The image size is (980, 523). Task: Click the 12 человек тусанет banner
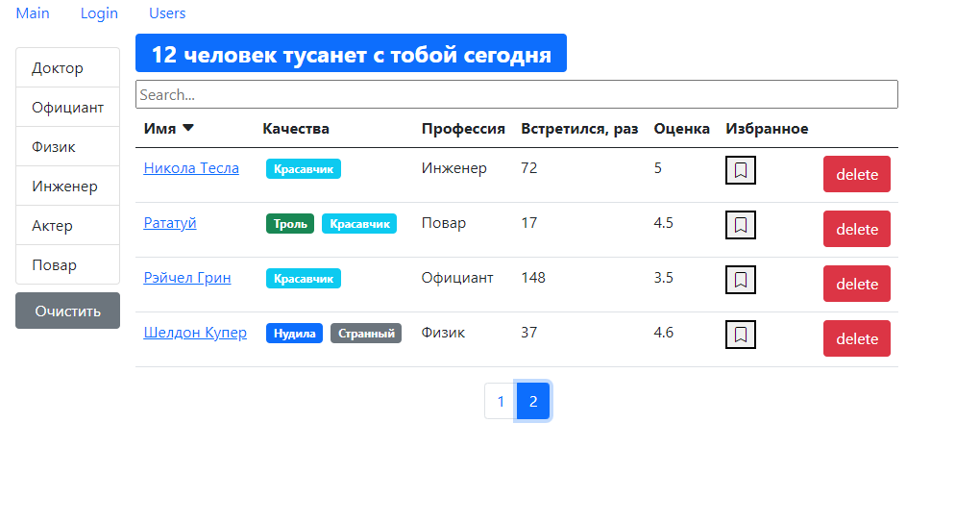tap(352, 54)
